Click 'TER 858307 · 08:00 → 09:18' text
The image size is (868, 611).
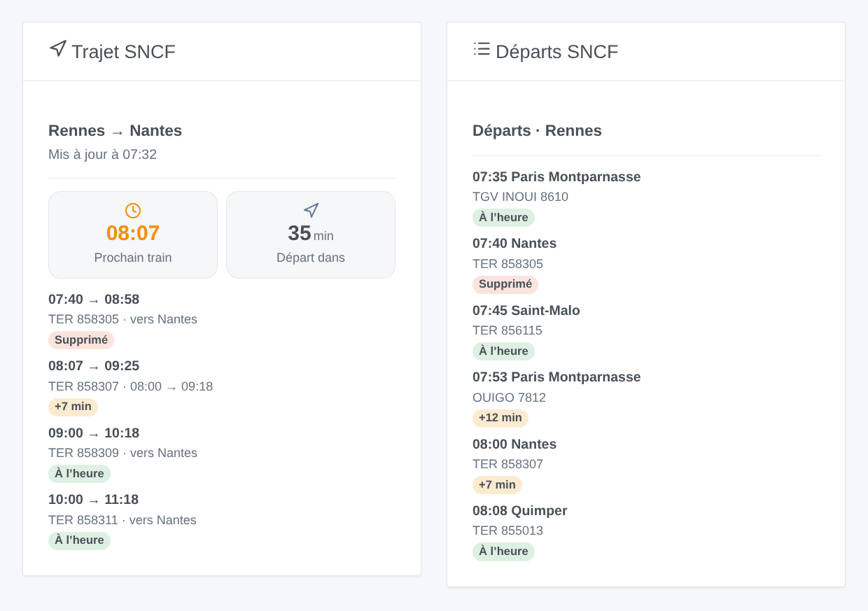coord(130,386)
